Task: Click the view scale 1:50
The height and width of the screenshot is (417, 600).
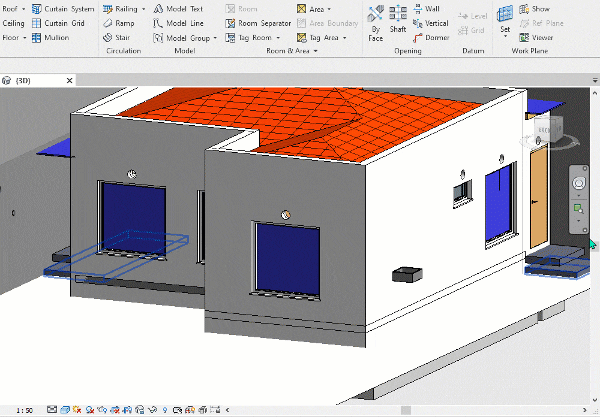Action: 24,410
